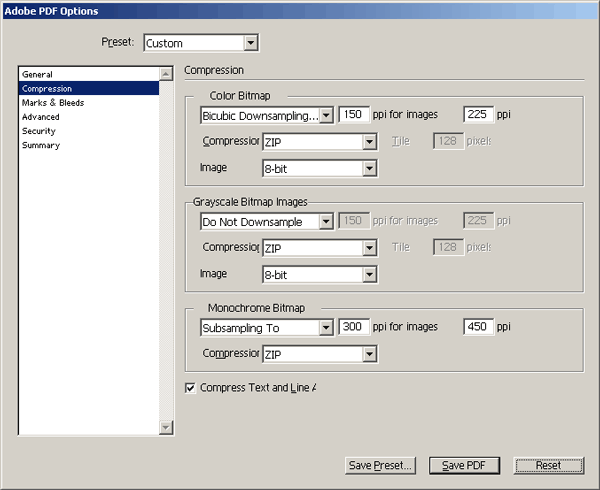Switch to the Advanced category
The height and width of the screenshot is (490, 600).
[x=89, y=117]
